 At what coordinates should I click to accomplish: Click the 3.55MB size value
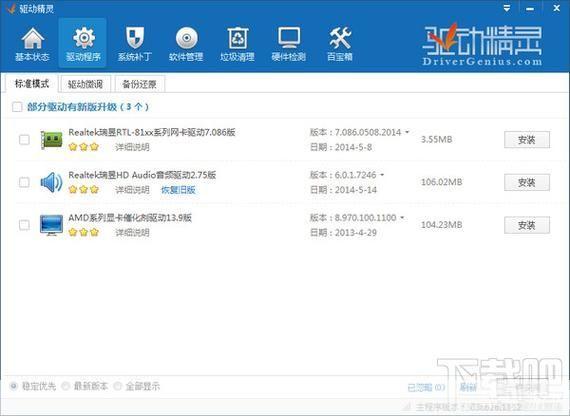tap(437, 139)
